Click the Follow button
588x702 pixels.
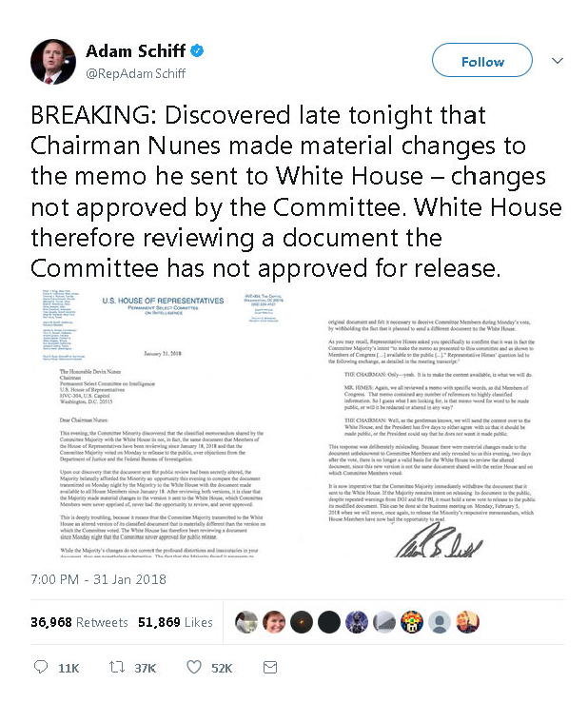pos(482,61)
